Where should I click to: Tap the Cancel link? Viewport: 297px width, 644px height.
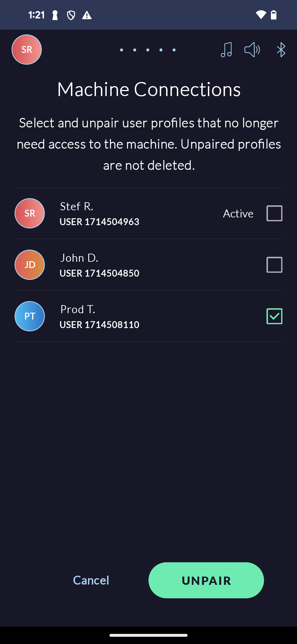click(x=91, y=580)
